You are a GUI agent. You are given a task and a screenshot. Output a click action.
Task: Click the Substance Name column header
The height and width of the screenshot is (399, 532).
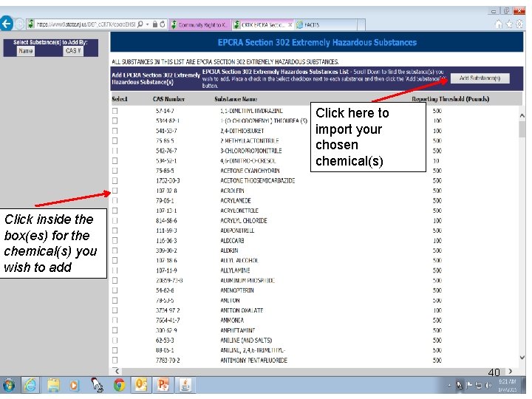(x=236, y=99)
